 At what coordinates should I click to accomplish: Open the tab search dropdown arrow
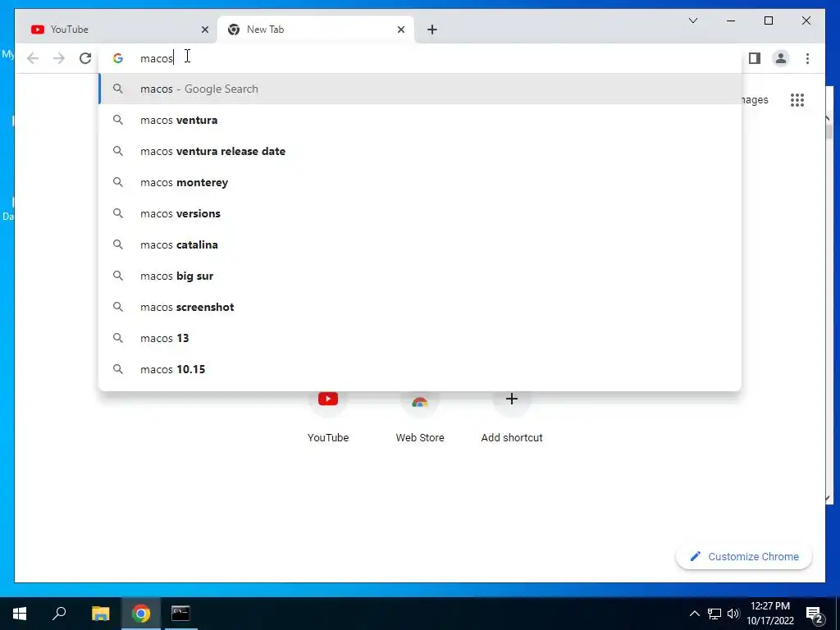(692, 21)
